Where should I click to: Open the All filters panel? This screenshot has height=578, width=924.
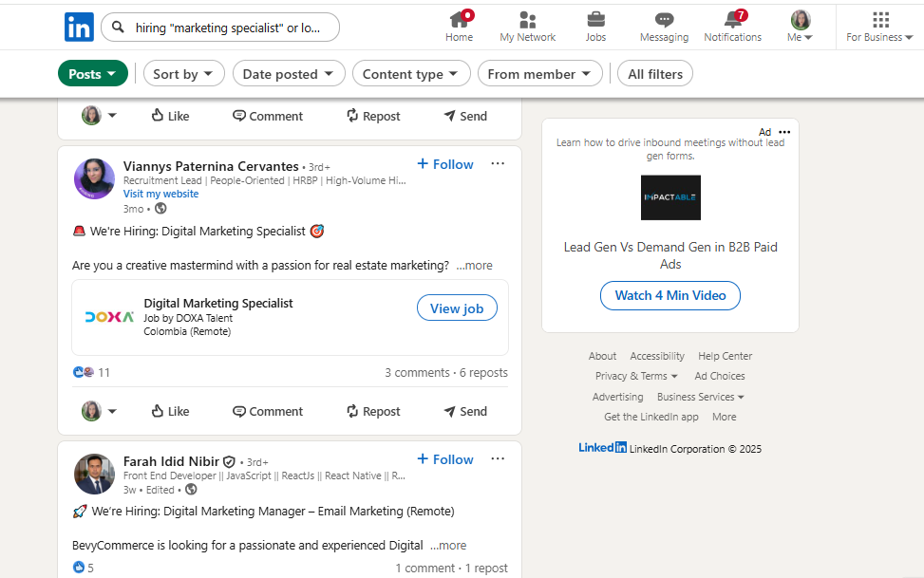tap(654, 73)
